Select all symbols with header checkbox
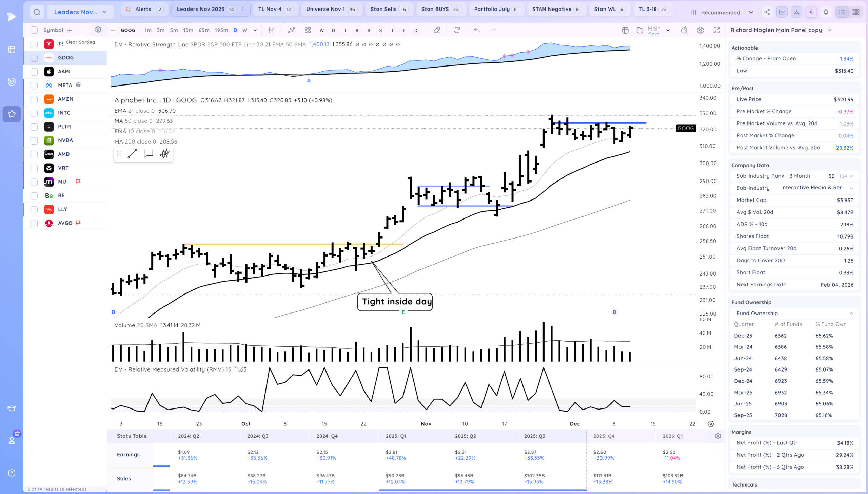868x494 pixels. tap(34, 30)
